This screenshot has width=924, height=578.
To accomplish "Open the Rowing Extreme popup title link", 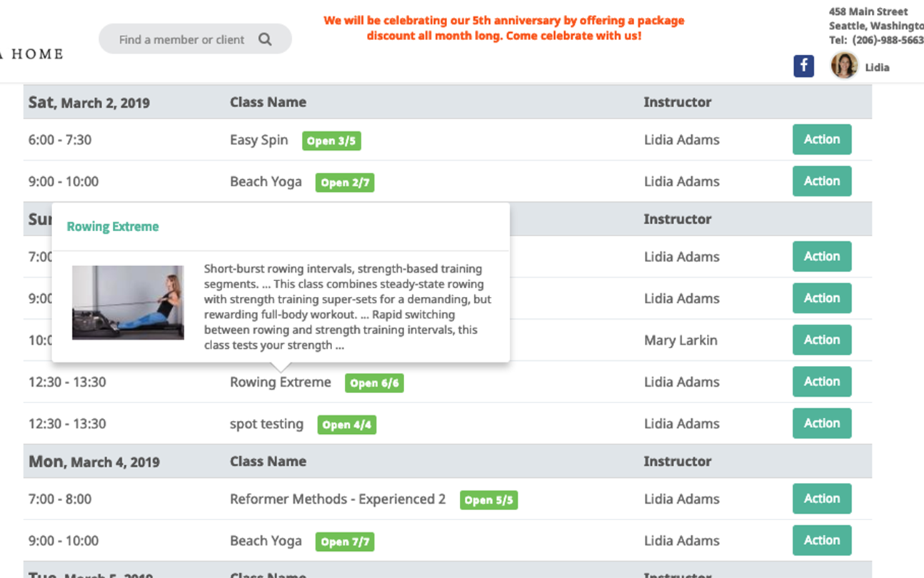I will click(113, 227).
